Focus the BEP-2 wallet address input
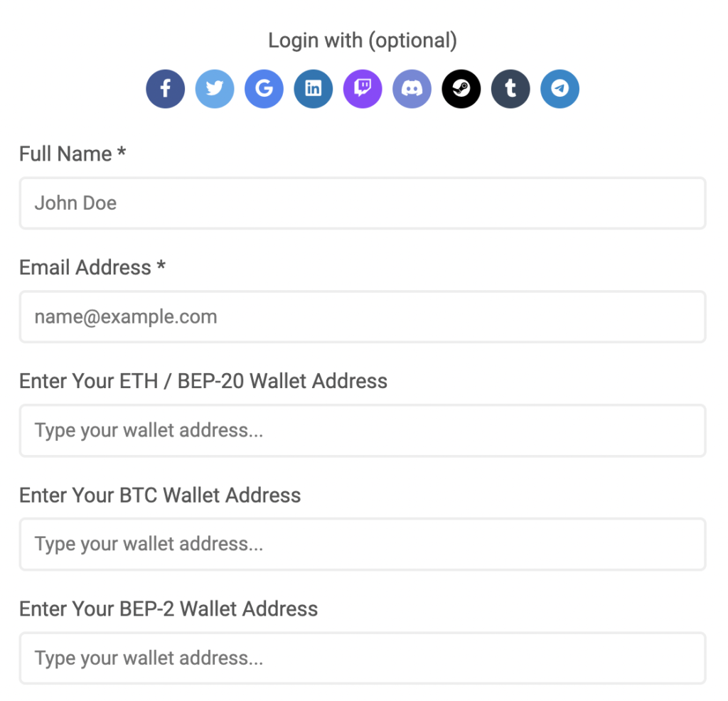This screenshot has height=701, width=728. pyautogui.click(x=363, y=658)
